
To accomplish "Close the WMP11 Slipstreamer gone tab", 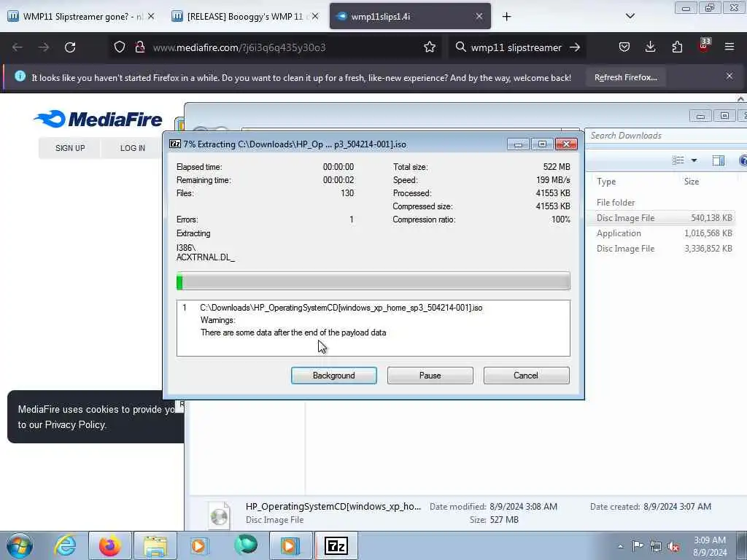I will point(150,16).
